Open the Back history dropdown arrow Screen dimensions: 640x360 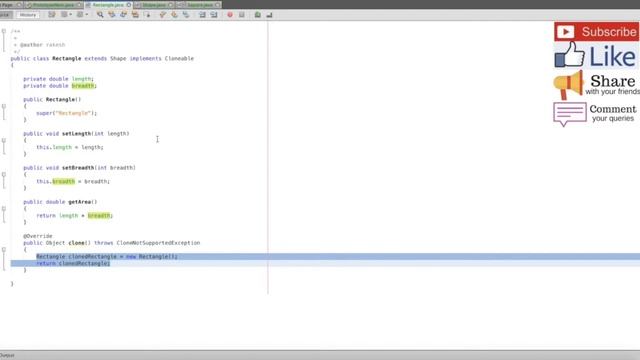71,15
